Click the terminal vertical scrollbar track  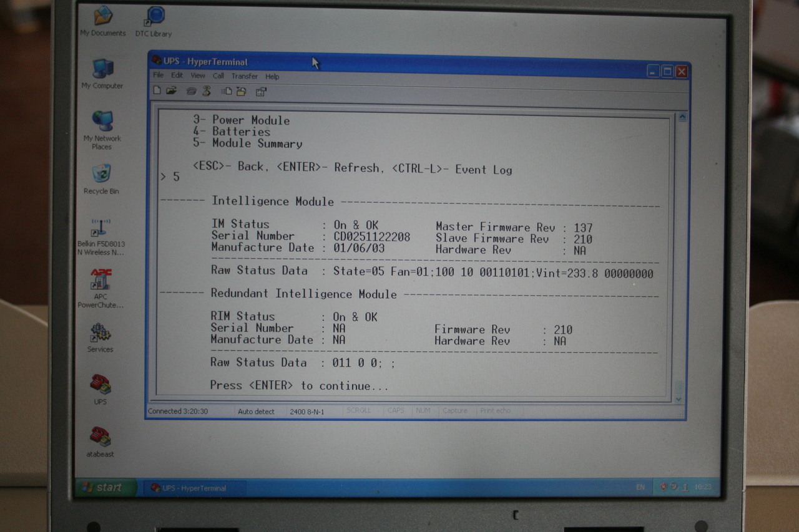(x=680, y=257)
